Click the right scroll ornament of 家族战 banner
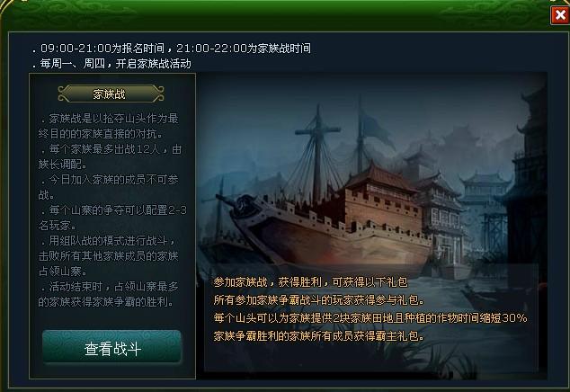Viewport: 570px width, 392px height. (157, 94)
